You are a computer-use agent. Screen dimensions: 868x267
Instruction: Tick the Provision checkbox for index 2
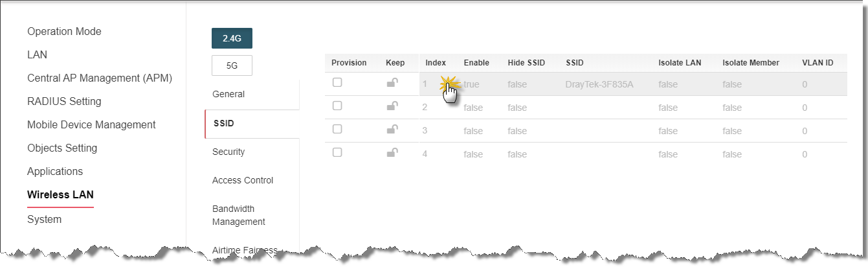(x=337, y=106)
